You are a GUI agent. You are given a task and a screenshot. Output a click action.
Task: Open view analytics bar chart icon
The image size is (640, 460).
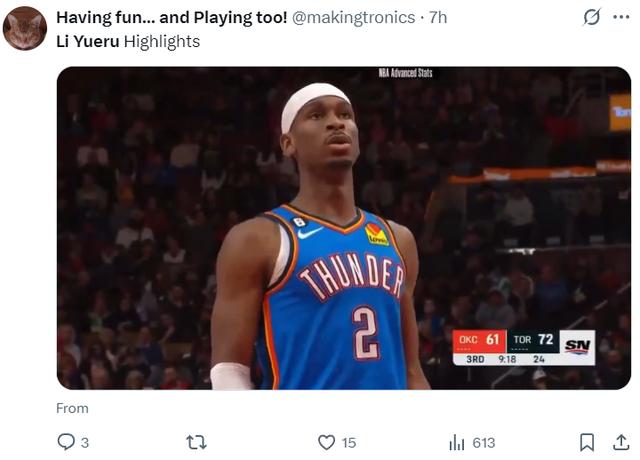pyautogui.click(x=457, y=442)
